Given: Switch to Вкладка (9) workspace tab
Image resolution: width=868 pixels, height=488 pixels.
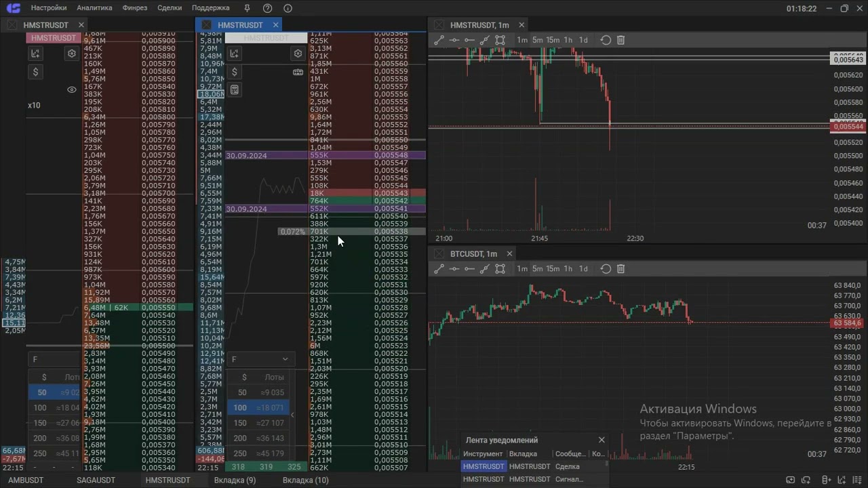Looking at the screenshot, I should point(235,480).
